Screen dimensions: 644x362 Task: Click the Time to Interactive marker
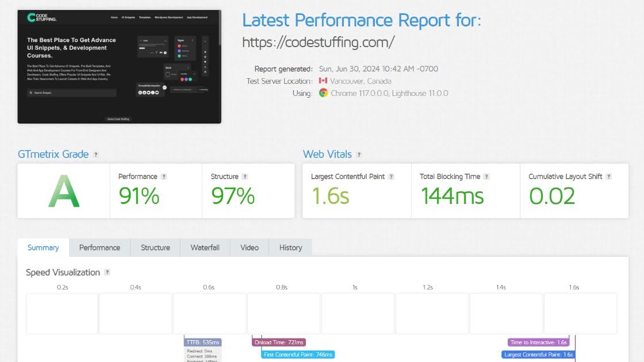pyautogui.click(x=539, y=342)
